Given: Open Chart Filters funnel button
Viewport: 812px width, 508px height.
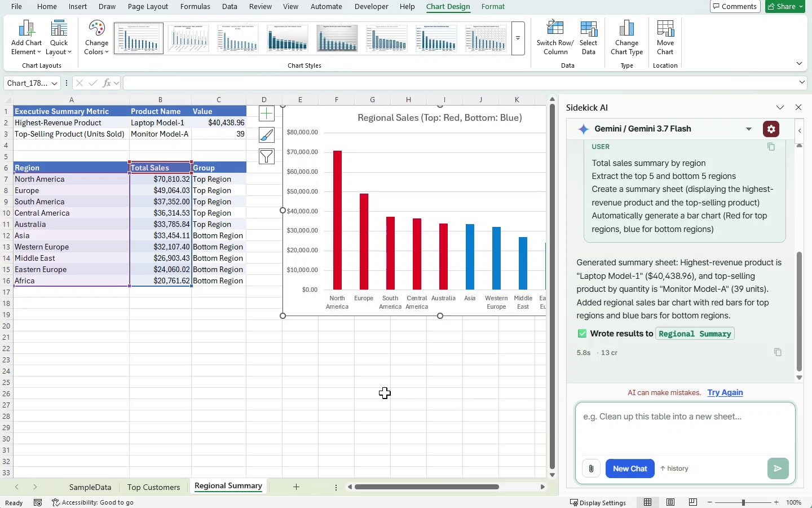Looking at the screenshot, I should pyautogui.click(x=267, y=156).
